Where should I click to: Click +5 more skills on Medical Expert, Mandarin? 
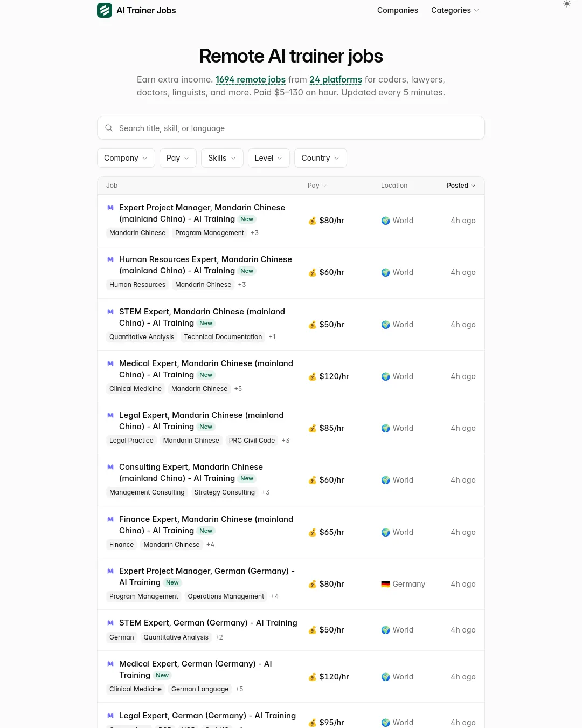point(238,389)
